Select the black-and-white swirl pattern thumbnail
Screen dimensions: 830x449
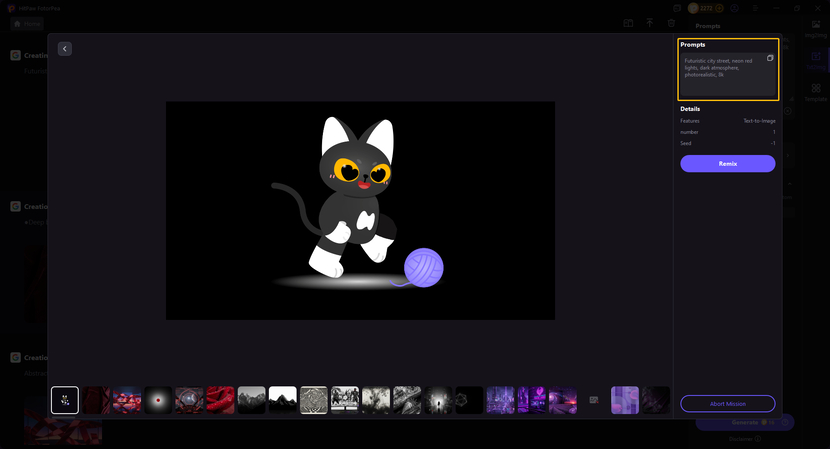313,400
